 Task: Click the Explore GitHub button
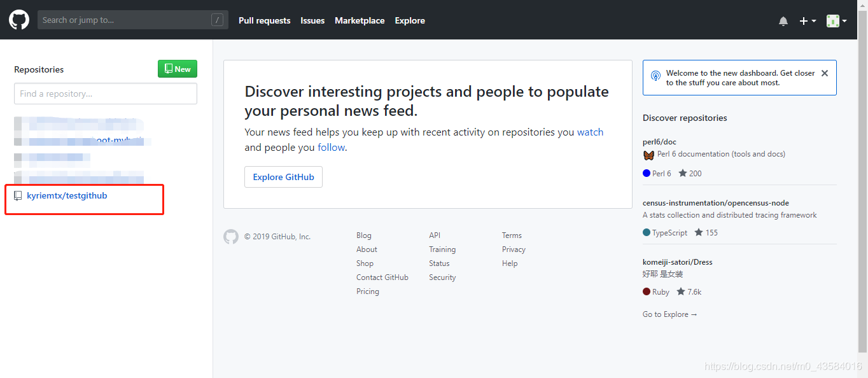[x=283, y=177]
